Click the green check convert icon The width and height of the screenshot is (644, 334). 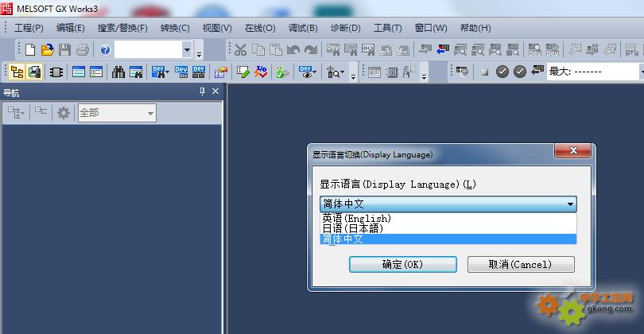pyautogui.click(x=282, y=72)
